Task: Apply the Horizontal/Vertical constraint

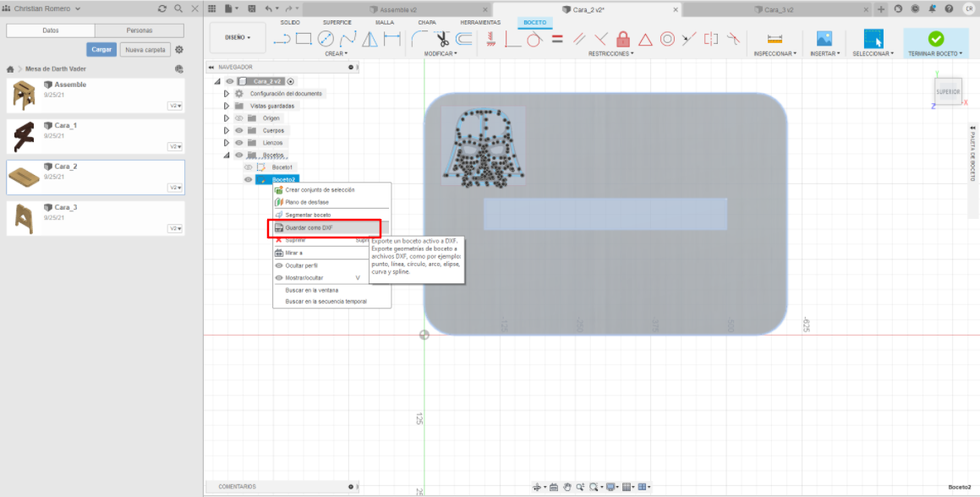Action: coord(490,39)
